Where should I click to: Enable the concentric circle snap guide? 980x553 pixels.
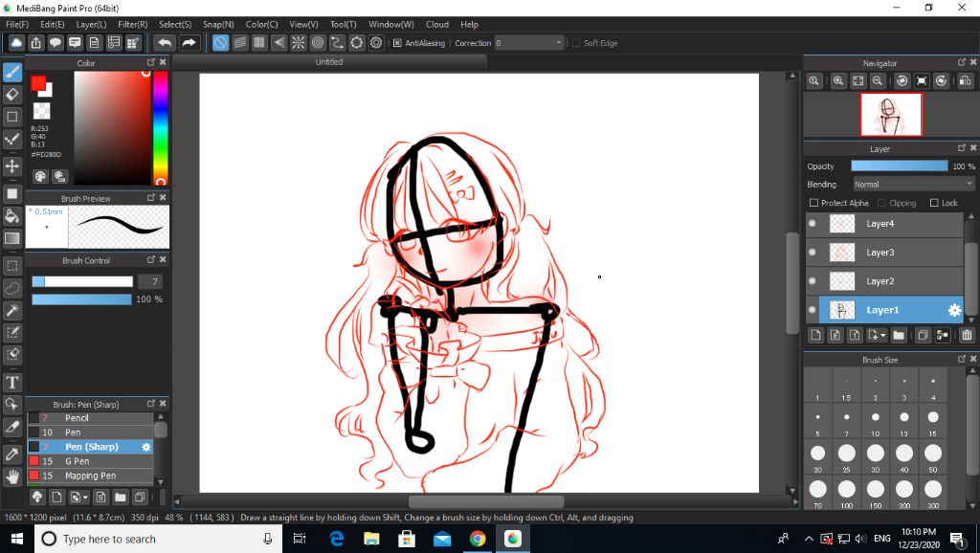point(318,42)
